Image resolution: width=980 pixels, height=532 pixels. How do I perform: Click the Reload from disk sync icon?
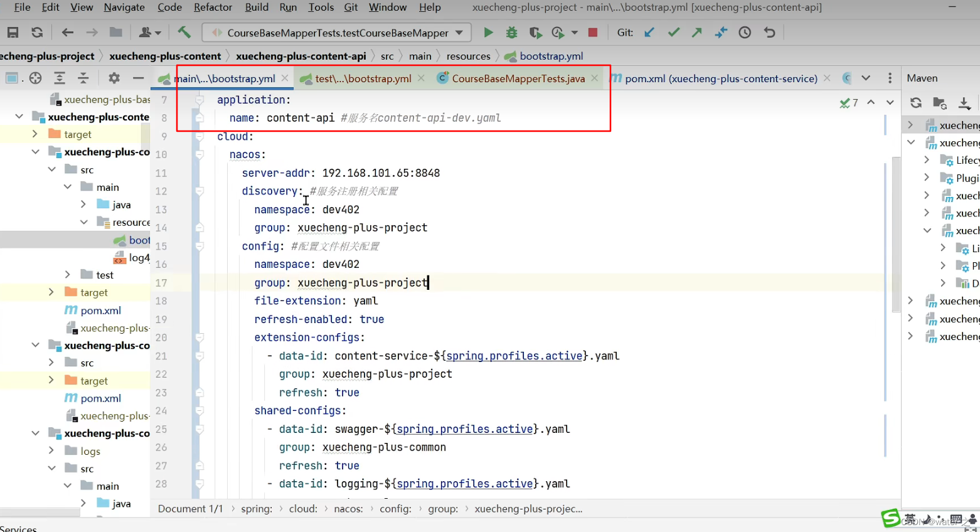coord(37,33)
